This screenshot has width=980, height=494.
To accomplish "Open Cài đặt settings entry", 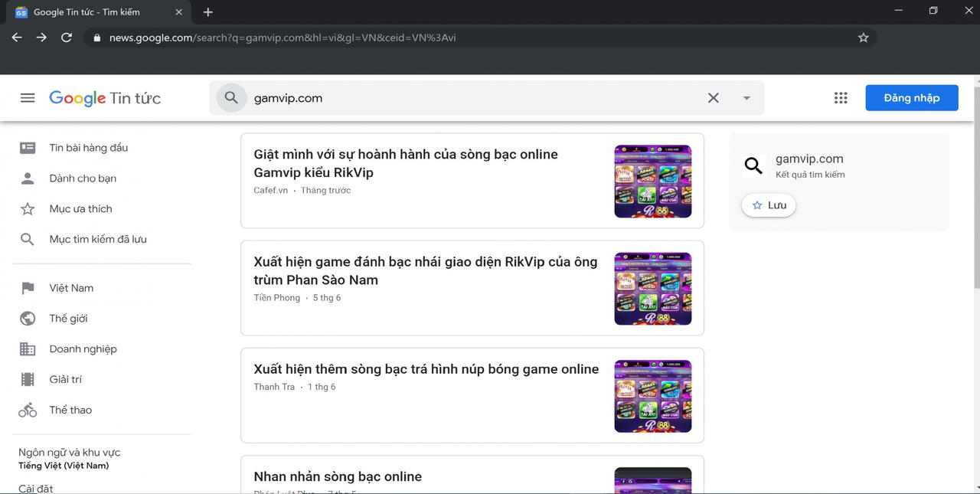I will coord(35,488).
